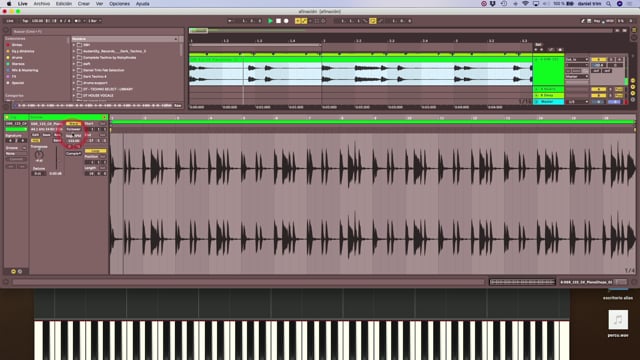
Task: Select the A Reverb return track header
Action: click(548, 89)
